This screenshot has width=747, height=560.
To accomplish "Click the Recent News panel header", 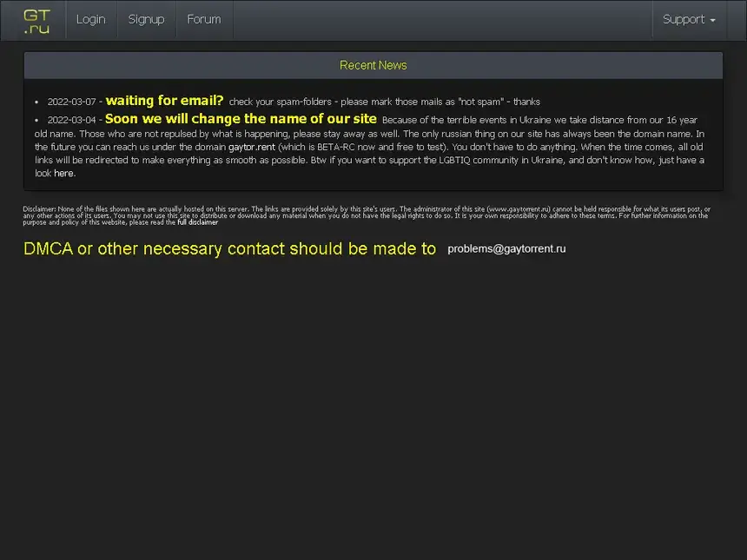I will click(x=373, y=65).
